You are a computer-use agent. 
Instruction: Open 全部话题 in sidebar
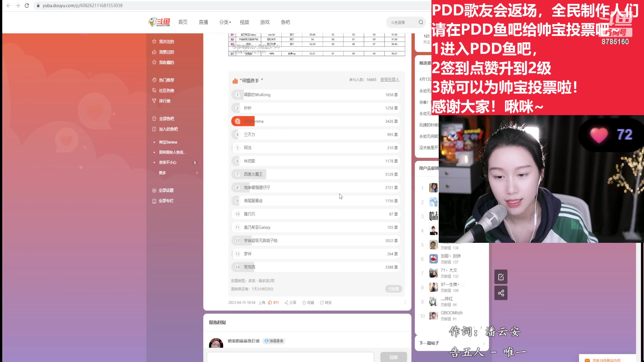tap(163, 190)
